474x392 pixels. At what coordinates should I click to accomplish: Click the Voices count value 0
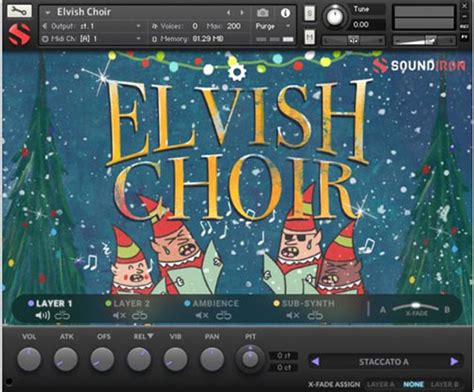pyautogui.click(x=195, y=26)
